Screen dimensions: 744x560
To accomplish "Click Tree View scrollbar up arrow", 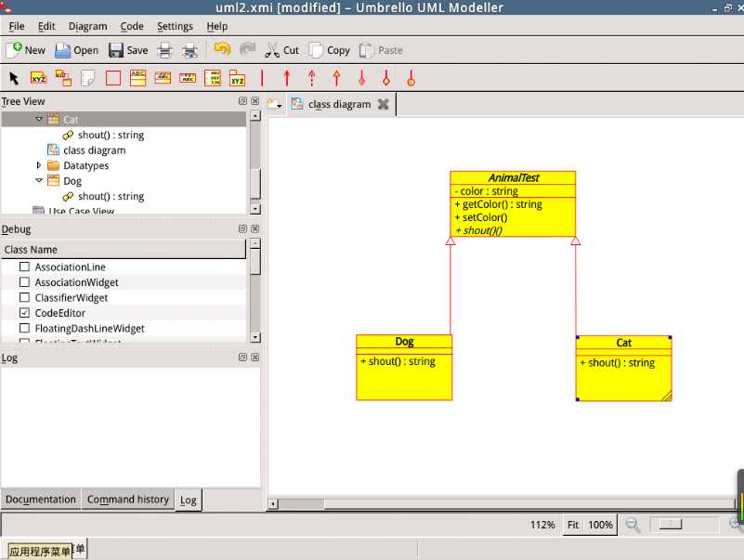I will [255, 116].
